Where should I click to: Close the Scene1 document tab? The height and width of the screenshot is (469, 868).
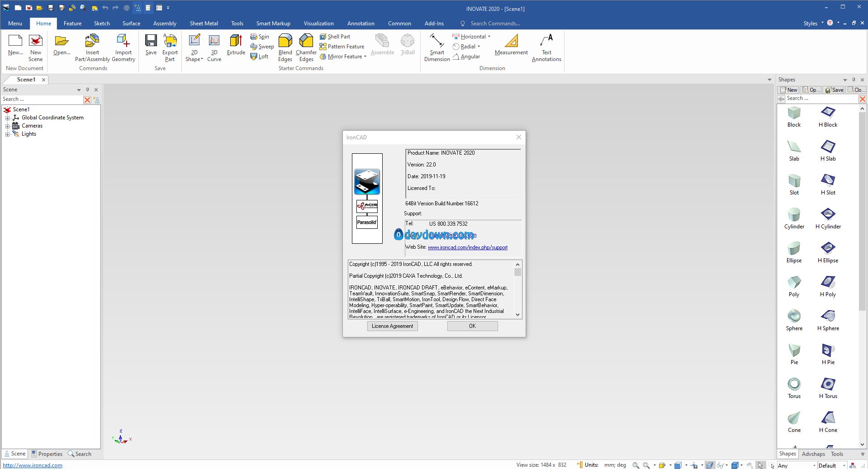point(43,80)
